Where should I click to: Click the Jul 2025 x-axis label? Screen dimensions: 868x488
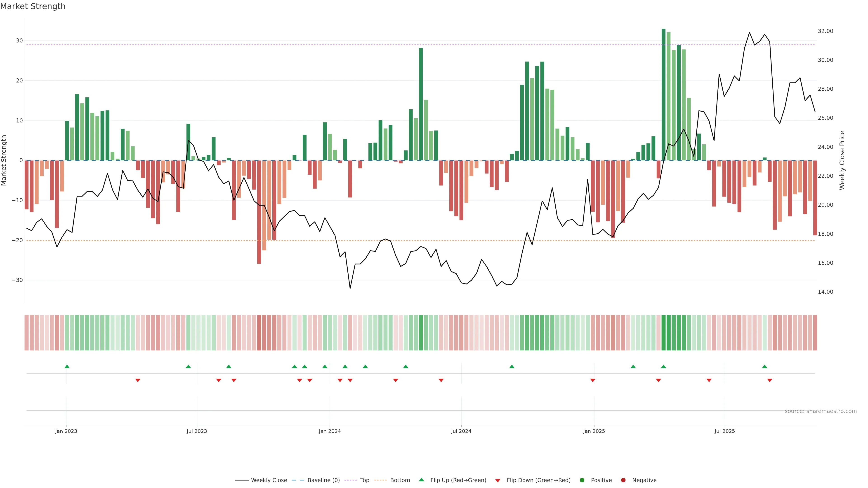tap(724, 431)
